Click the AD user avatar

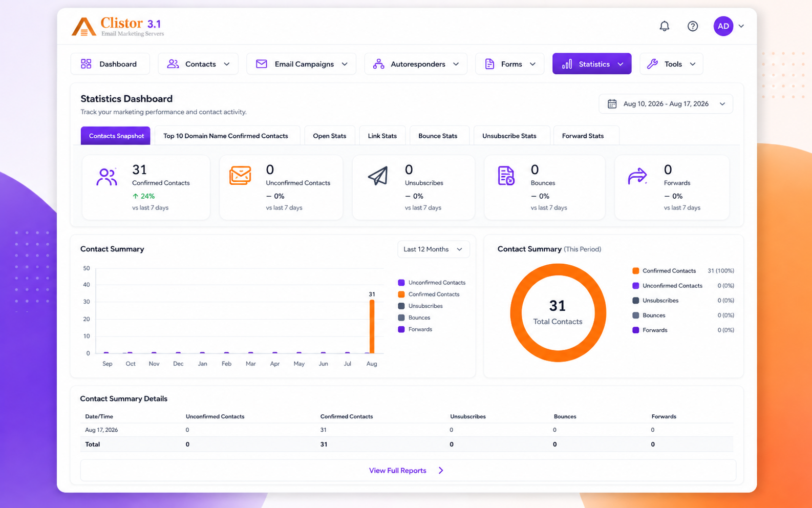click(x=723, y=26)
